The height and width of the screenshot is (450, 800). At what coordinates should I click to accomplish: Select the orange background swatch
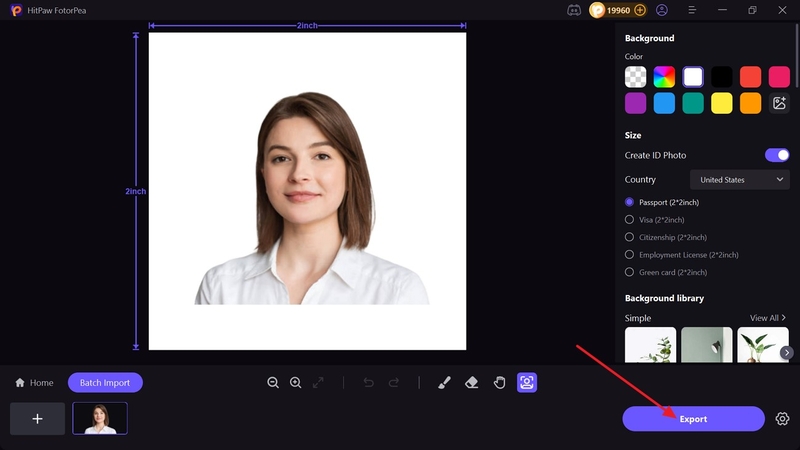point(751,103)
